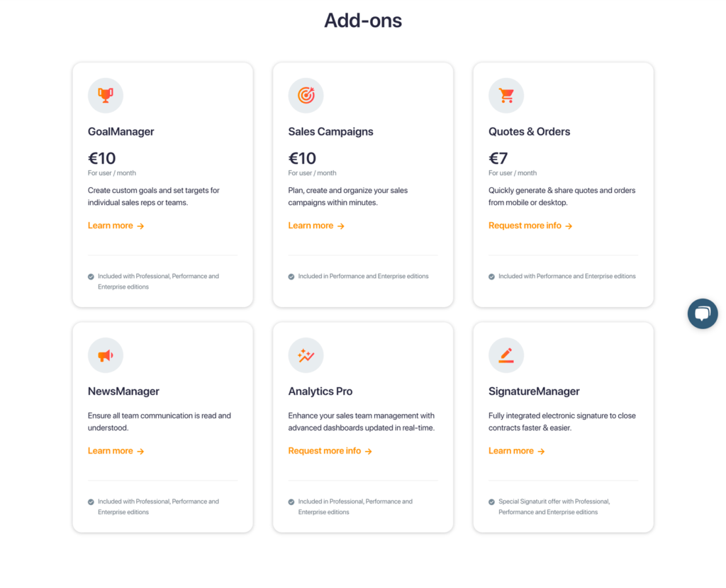Click the check icon under Sales Campaigns card

tap(291, 277)
